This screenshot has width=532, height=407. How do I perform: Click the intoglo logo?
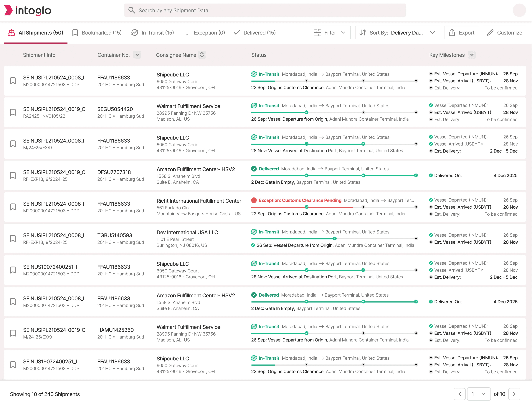[28, 10]
